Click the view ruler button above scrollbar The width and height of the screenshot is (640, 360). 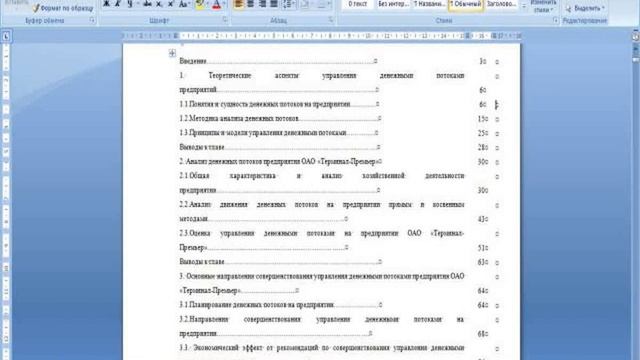pos(636,36)
